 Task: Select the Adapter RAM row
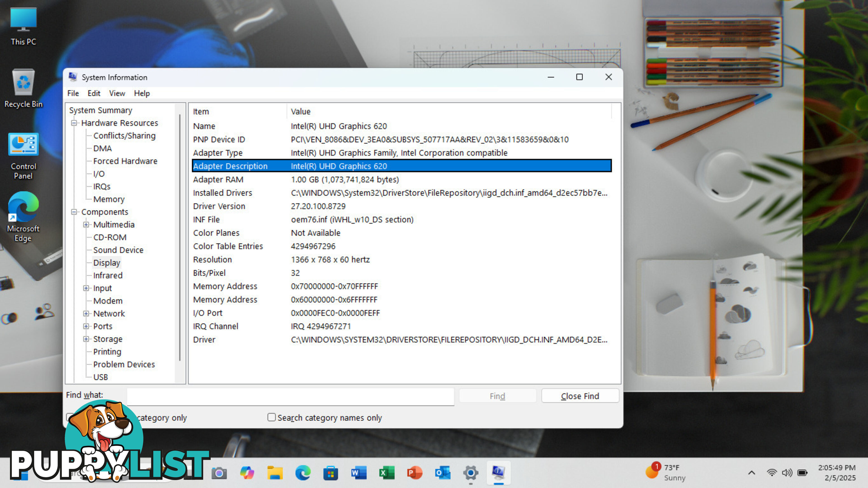pos(402,180)
